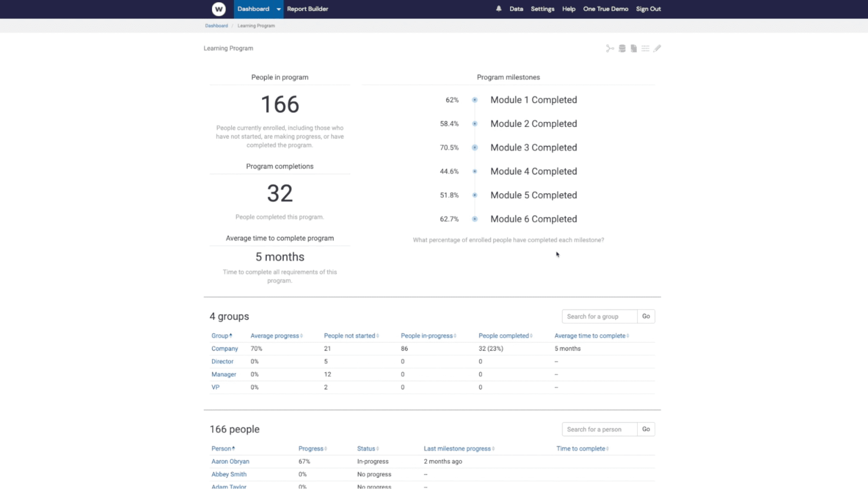Sort groups by Average time to complete
This screenshot has width=868, height=489.
(x=592, y=336)
